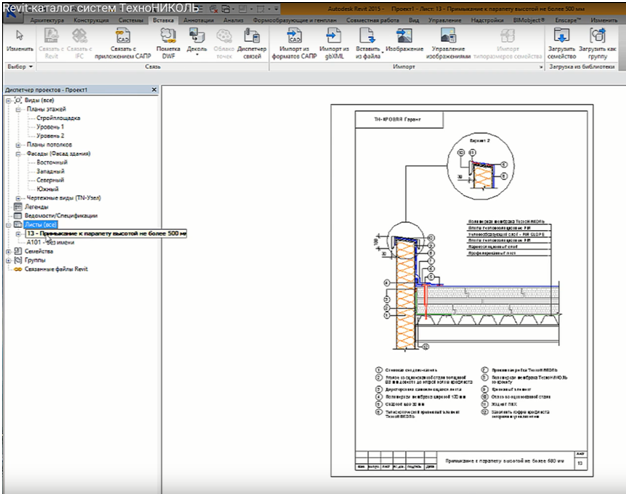This screenshot has height=496, width=628.
Task: Select Связанные файлы Revit item
Action: pyautogui.click(x=56, y=269)
